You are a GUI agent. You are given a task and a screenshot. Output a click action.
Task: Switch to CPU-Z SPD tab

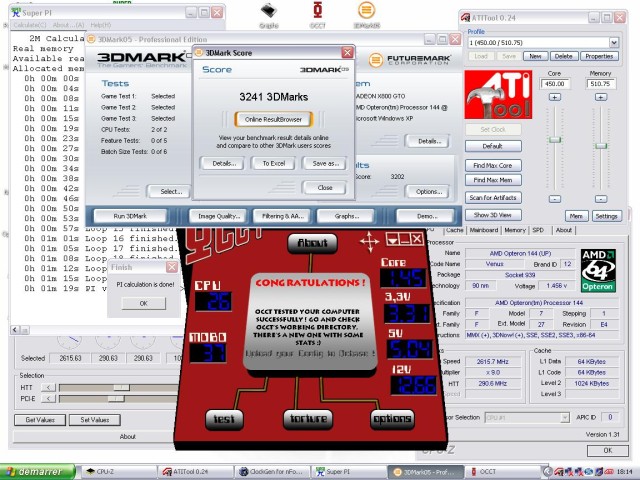pos(538,230)
